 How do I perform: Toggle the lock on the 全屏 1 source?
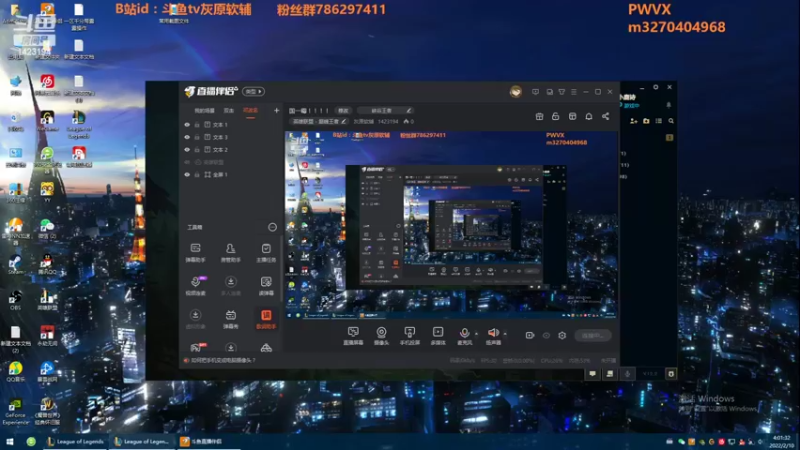(x=197, y=174)
